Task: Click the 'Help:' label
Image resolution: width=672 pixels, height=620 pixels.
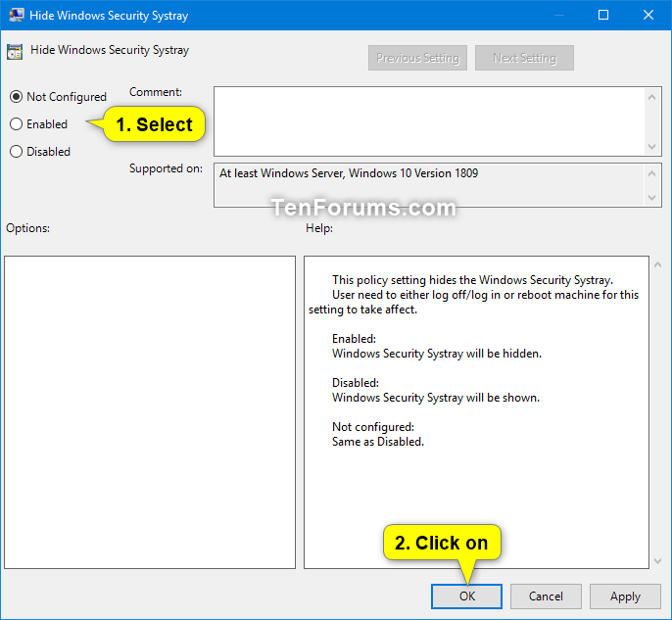Action: 319,228
